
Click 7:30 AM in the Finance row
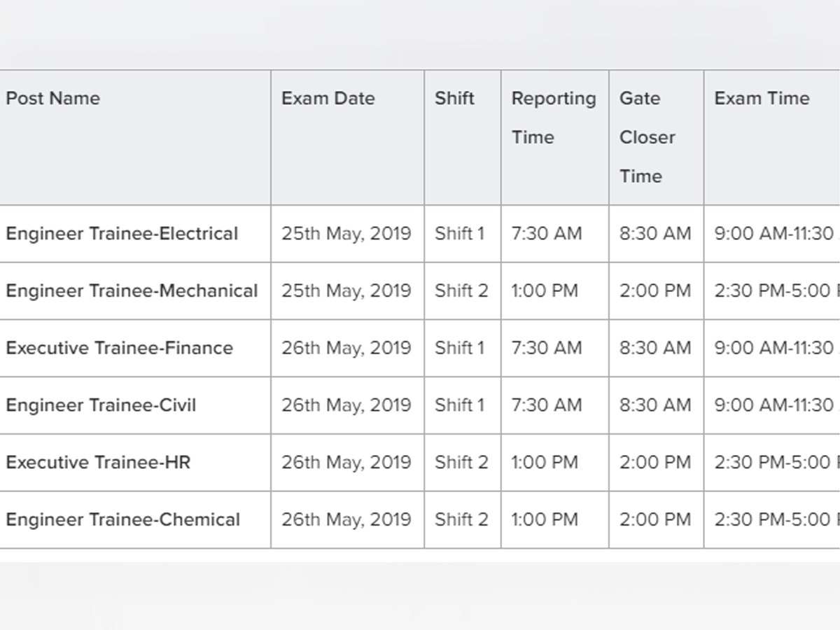547,348
